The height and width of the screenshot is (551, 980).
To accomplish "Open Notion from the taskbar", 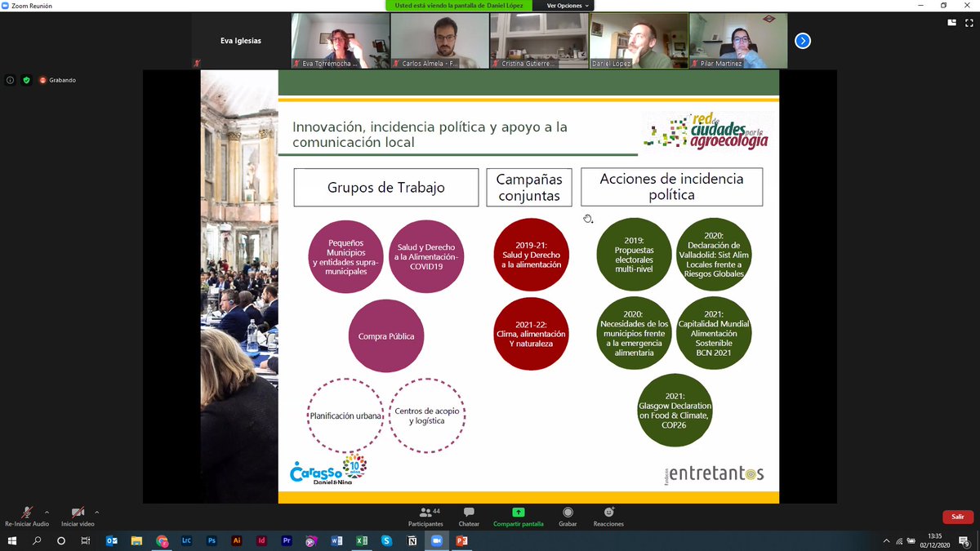I will [x=412, y=540].
